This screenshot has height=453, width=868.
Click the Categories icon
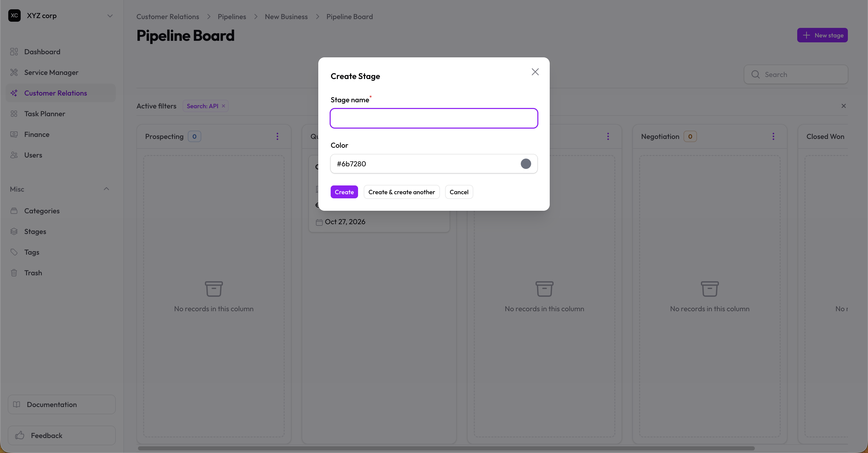point(14,211)
